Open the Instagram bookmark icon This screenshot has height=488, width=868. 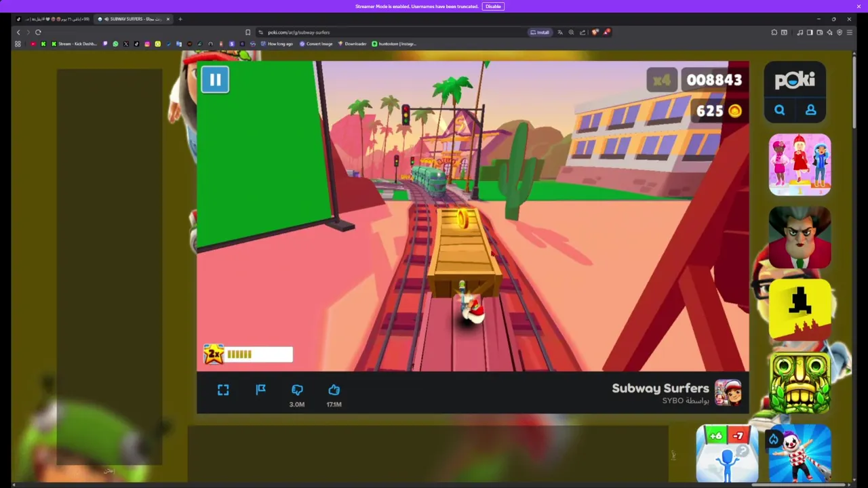pos(147,44)
